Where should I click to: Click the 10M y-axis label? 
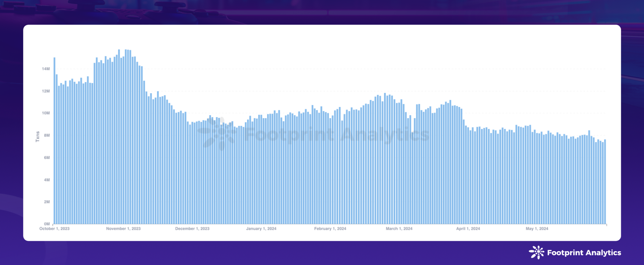pos(46,113)
